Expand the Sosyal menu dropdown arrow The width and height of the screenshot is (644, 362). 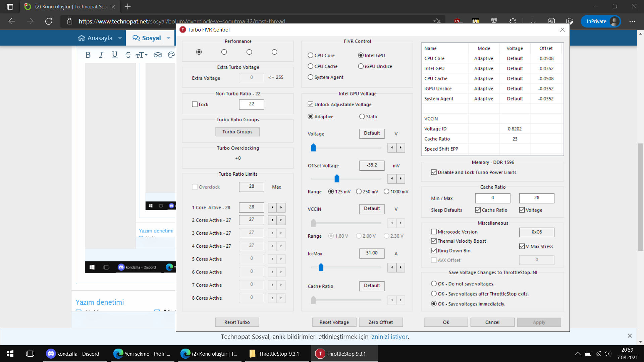click(x=168, y=38)
